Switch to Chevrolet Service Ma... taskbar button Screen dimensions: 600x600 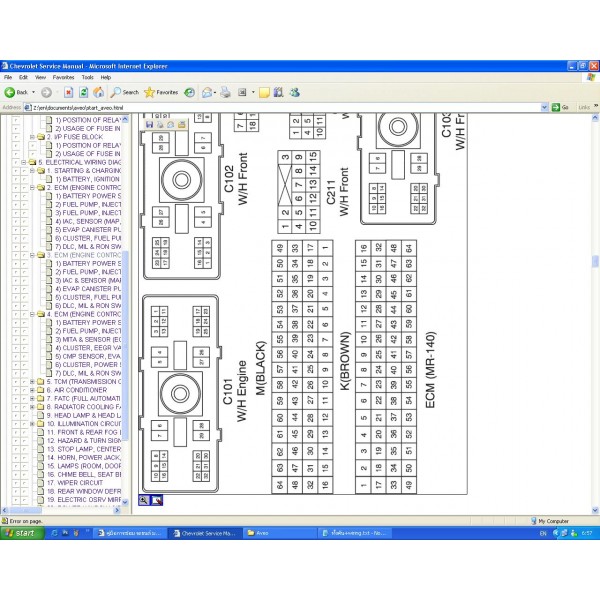click(205, 533)
